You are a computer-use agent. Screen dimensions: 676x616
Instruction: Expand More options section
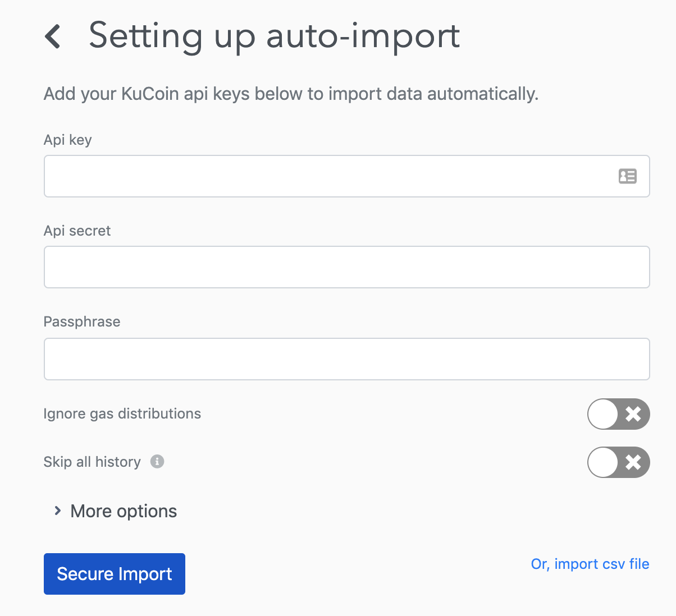[115, 511]
